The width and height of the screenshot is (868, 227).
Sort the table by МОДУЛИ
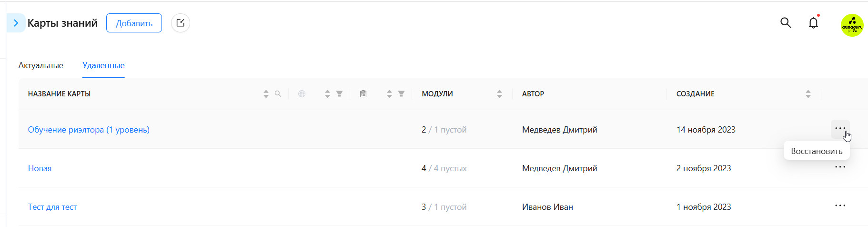499,94
